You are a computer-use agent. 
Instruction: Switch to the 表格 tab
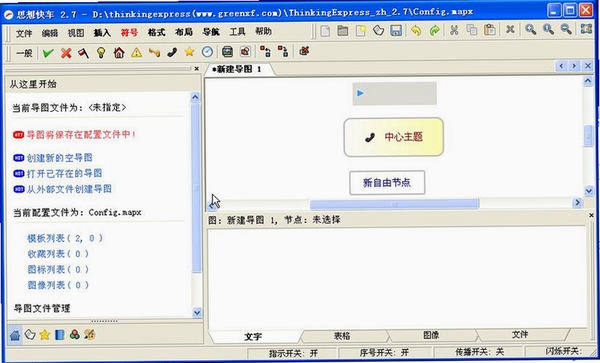(x=342, y=336)
